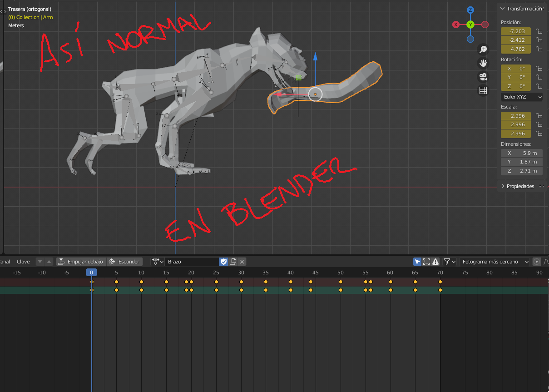The height and width of the screenshot is (392, 549).
Task: Click the Propiedades panel drag grip
Action: (x=541, y=186)
